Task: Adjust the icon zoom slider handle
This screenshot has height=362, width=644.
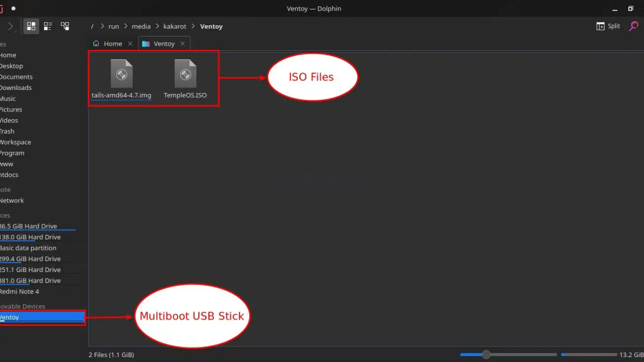Action: click(x=486, y=354)
